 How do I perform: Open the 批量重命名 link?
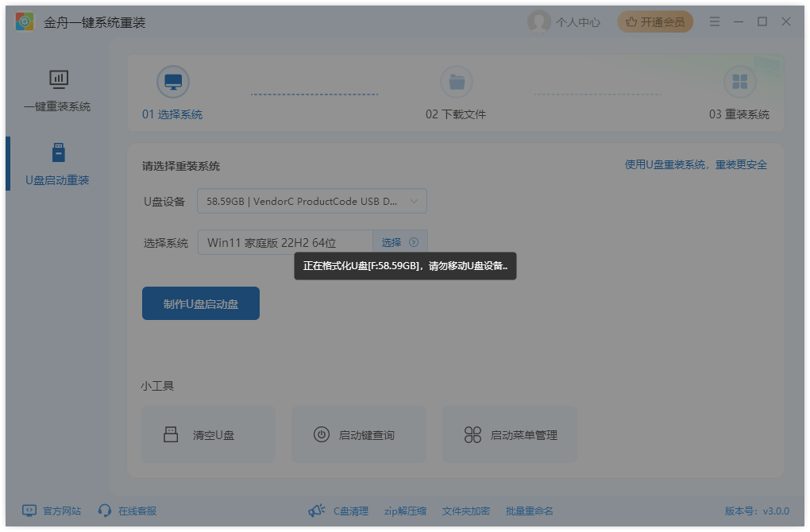tap(529, 511)
